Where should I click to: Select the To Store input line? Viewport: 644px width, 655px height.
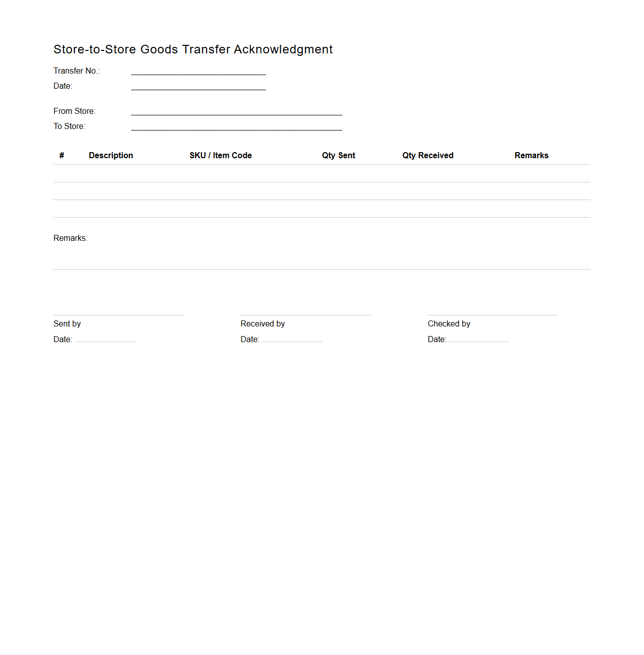[236, 128]
